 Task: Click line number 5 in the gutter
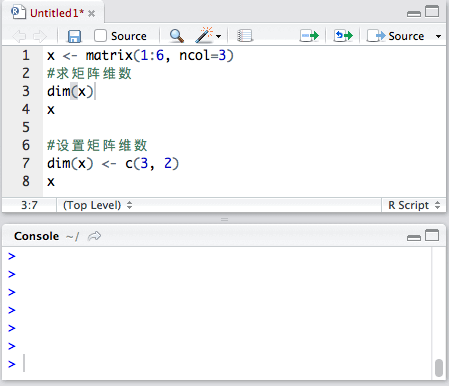pos(26,127)
